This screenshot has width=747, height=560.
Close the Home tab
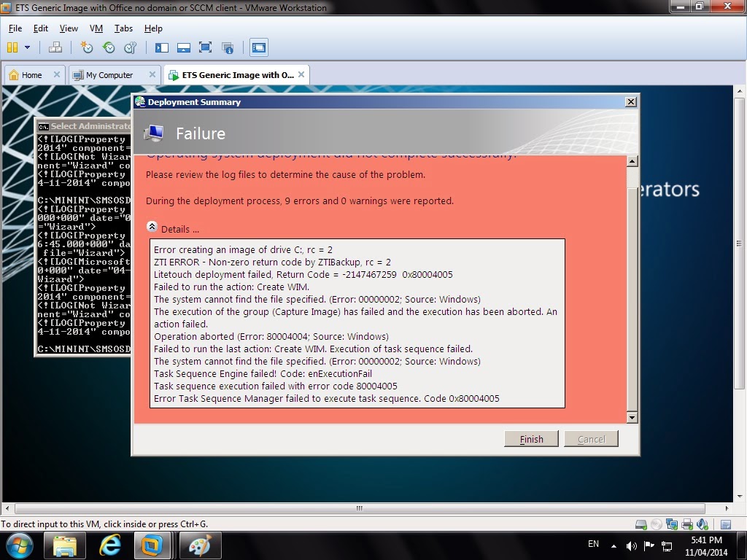(57, 74)
